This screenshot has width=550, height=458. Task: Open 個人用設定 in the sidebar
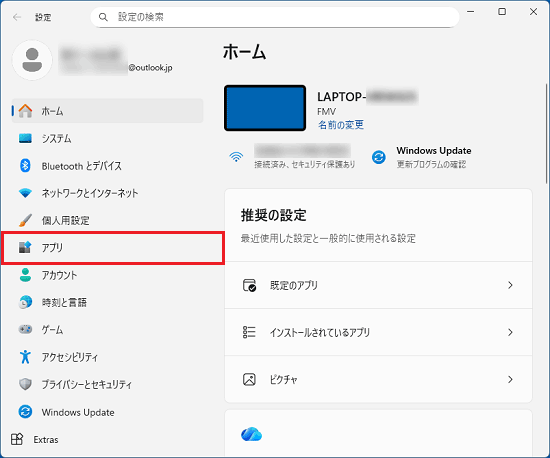(107, 221)
